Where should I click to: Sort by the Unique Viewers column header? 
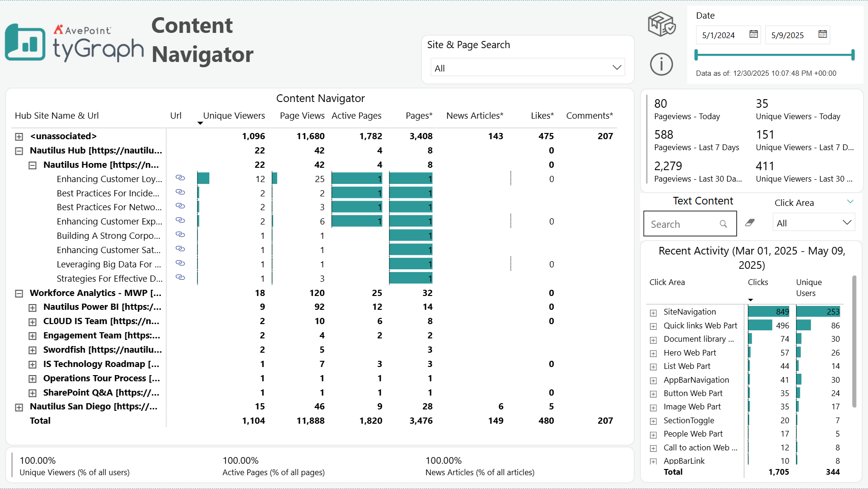click(234, 115)
